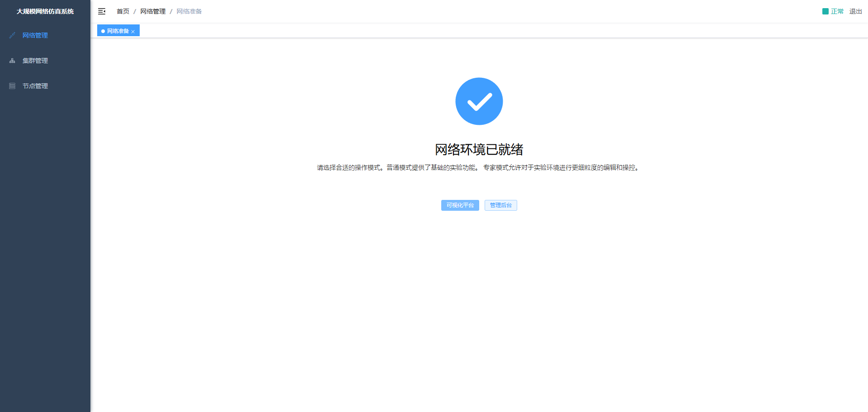The width and height of the screenshot is (868, 412).
Task: Click the large blue checkmark circle
Action: (479, 101)
